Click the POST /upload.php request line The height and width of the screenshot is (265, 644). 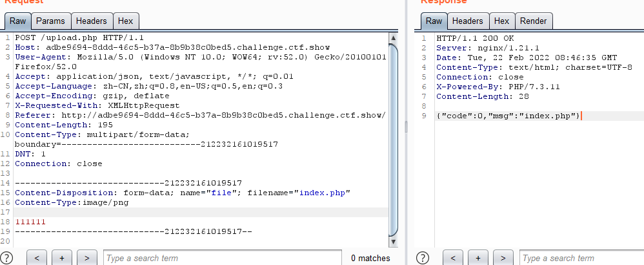(x=79, y=37)
